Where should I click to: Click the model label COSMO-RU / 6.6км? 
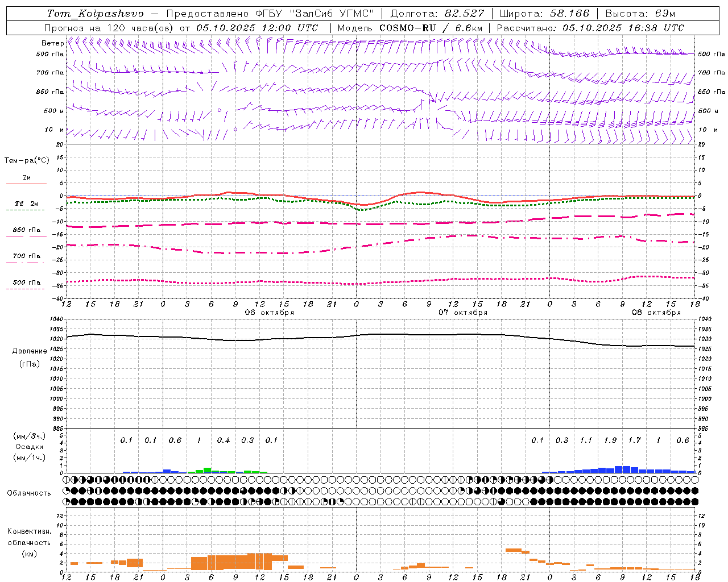(431, 28)
